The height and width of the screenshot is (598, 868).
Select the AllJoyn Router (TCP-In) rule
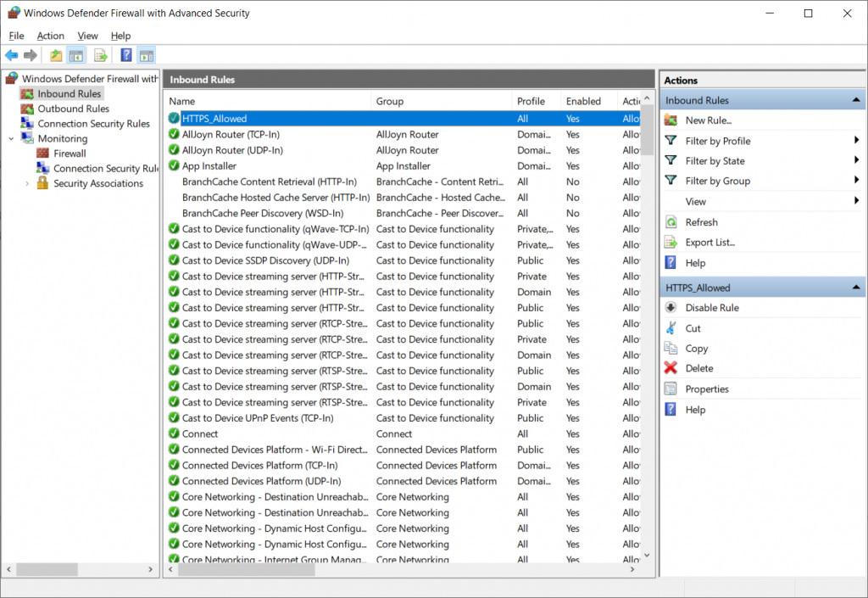[403, 134]
